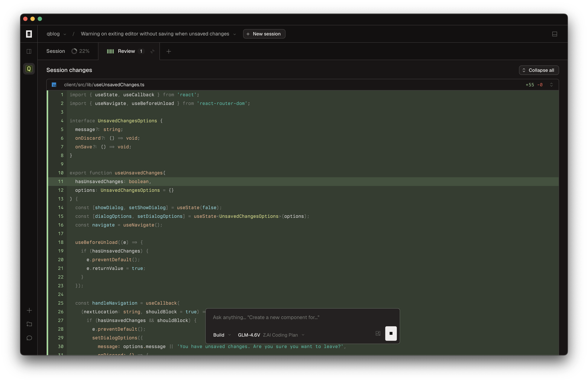
Task: Open the qblog project dropdown
Action: (x=56, y=34)
